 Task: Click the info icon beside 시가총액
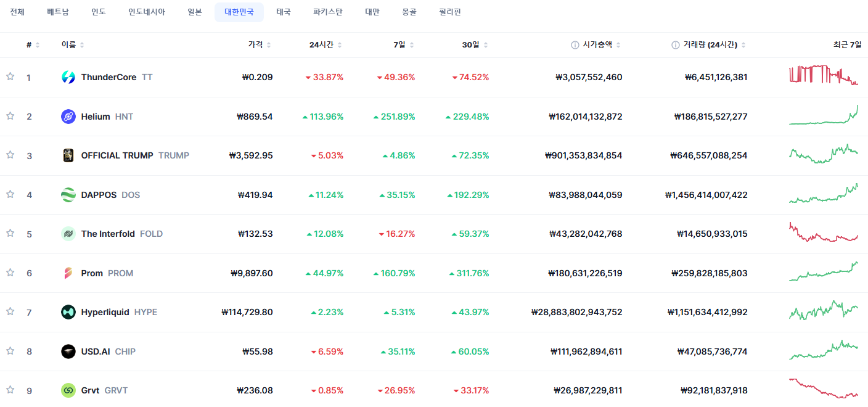pyautogui.click(x=575, y=45)
